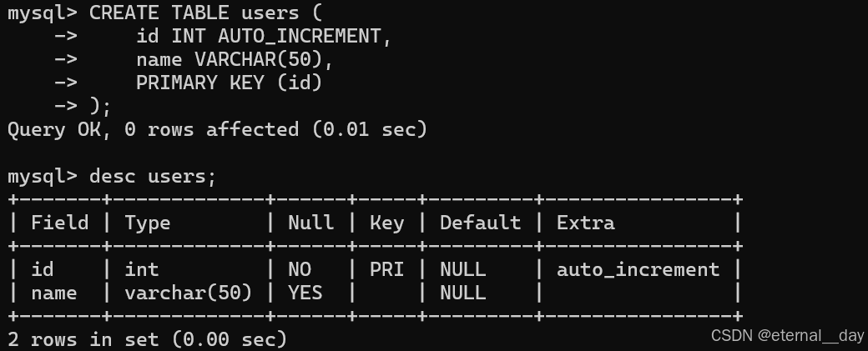Click the YES value in Null column
868x351 pixels.
tap(305, 293)
